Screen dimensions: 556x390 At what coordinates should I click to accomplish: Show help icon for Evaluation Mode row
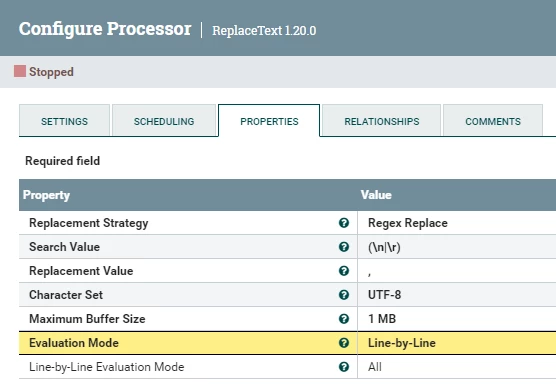(344, 343)
